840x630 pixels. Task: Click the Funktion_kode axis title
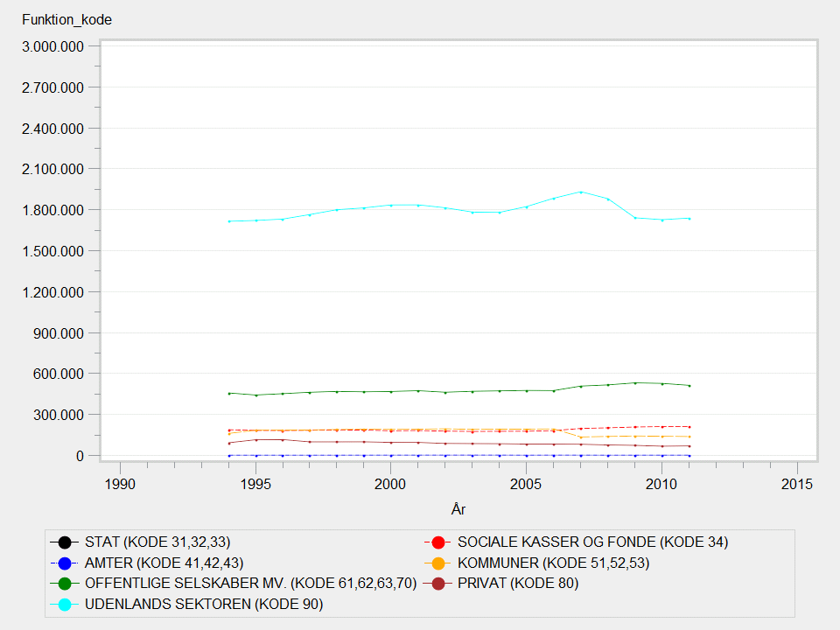pyautogui.click(x=66, y=19)
